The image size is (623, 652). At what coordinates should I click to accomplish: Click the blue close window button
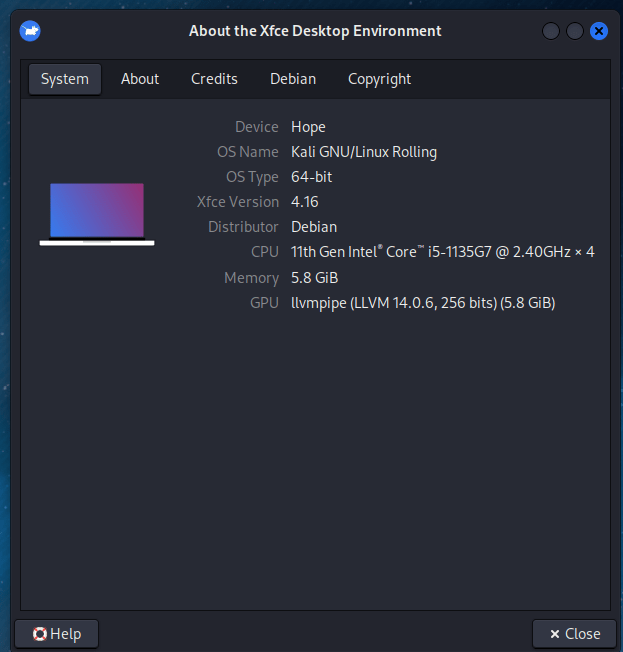pos(599,31)
